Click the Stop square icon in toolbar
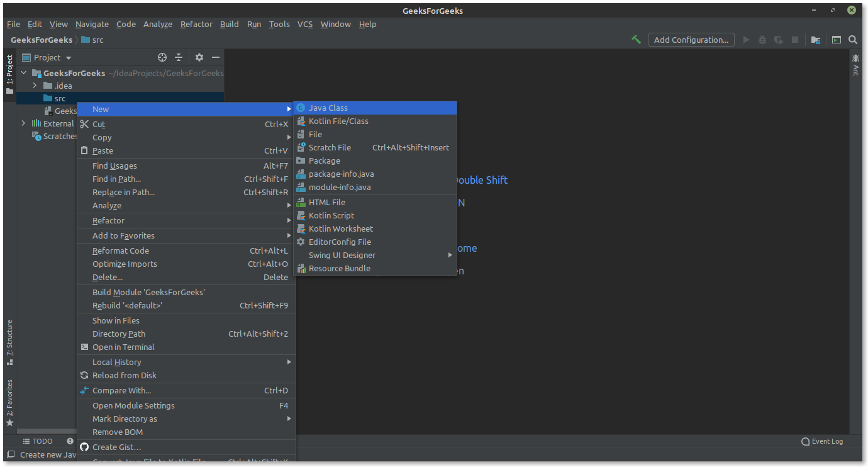The height and width of the screenshot is (467, 868). [x=795, y=40]
